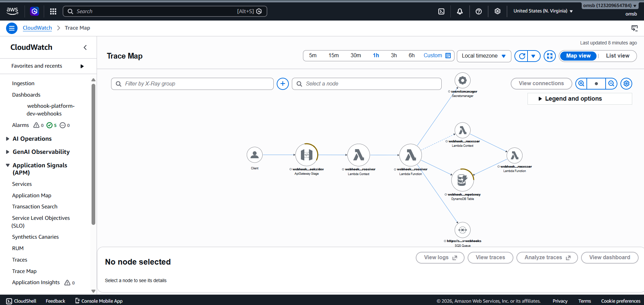This screenshot has width=644, height=305.
Task: Open Transaction Search in sidebar
Action: 35,207
